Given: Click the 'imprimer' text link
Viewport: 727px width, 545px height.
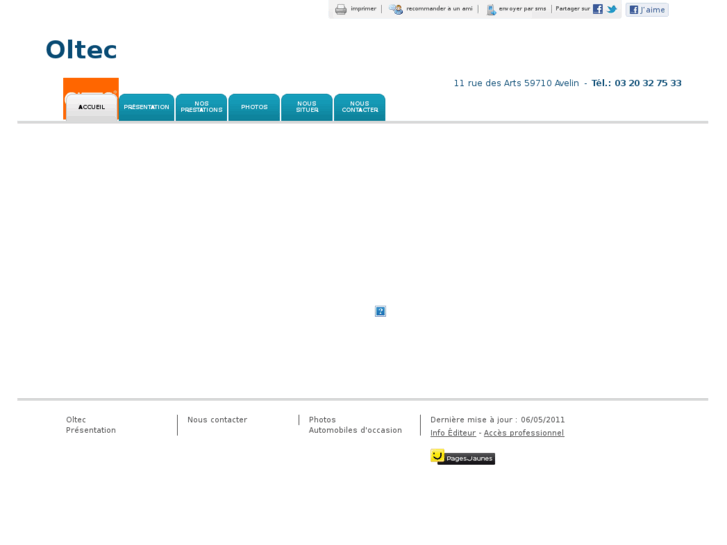Looking at the screenshot, I should tap(363, 8).
